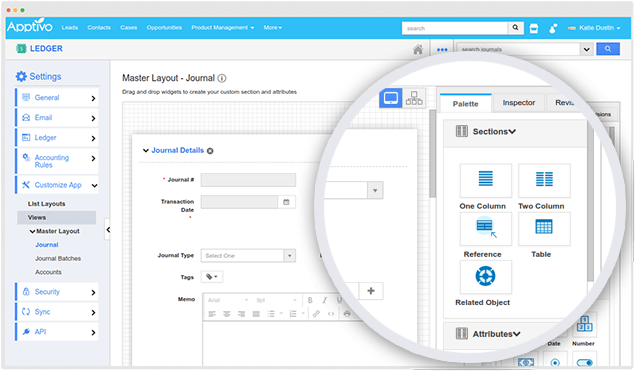Open the Journal Type select dropdown
This screenshot has height=371, width=635.
coord(248,256)
